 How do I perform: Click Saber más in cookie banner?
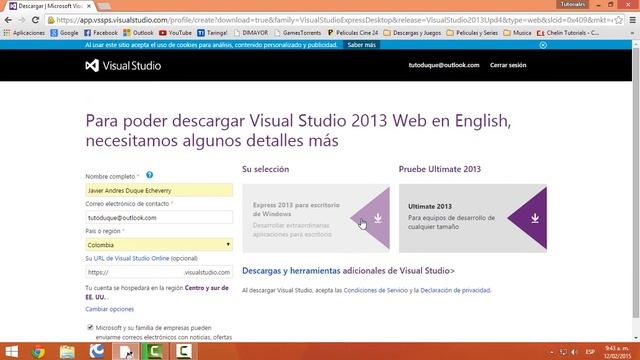point(361,45)
